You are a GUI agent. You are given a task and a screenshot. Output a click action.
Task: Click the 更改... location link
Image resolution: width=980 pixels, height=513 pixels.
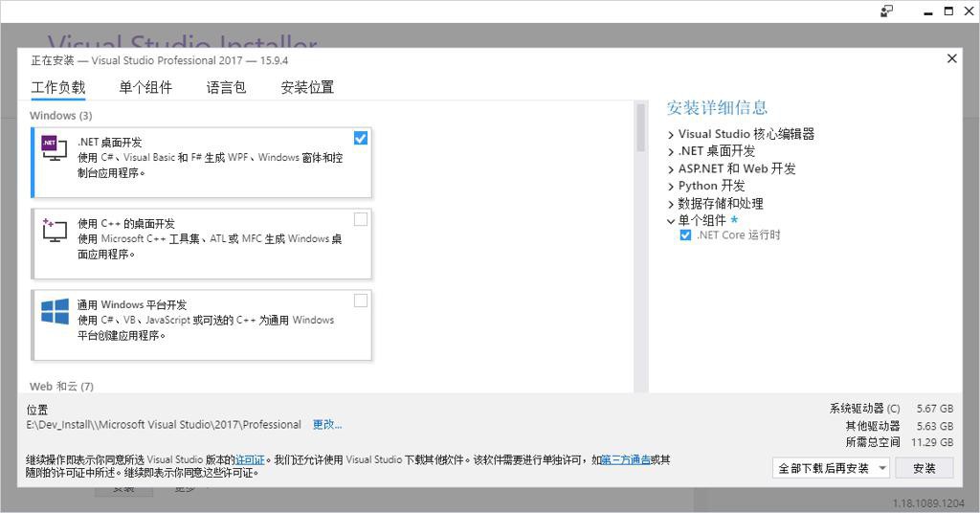pos(327,424)
